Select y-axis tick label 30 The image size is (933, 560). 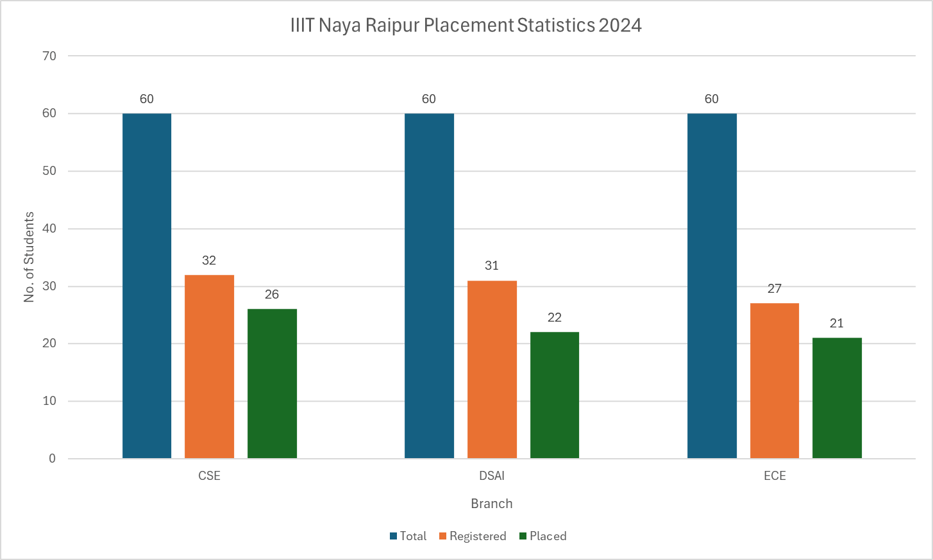point(49,286)
